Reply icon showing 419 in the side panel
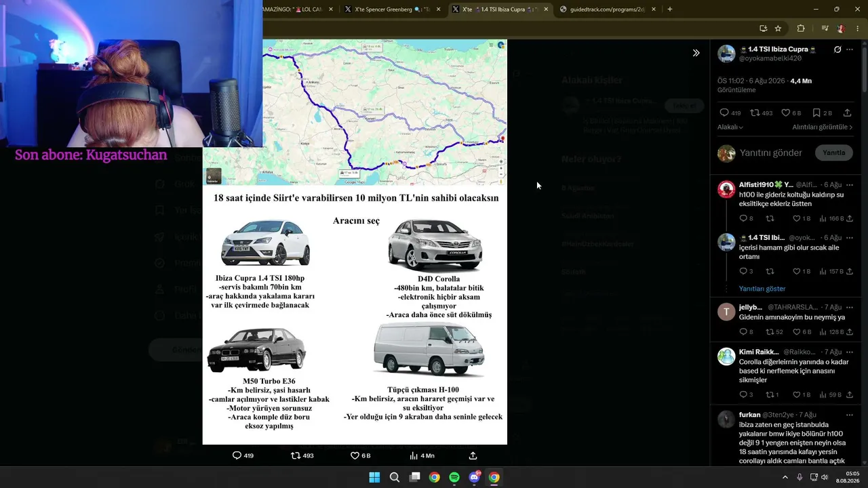Screen dimensions: 868x488 click(x=730, y=113)
